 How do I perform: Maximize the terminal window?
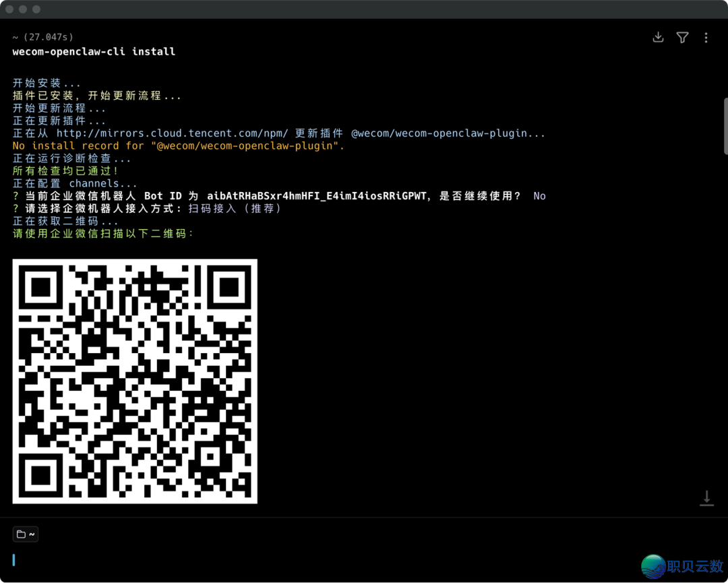point(36,9)
